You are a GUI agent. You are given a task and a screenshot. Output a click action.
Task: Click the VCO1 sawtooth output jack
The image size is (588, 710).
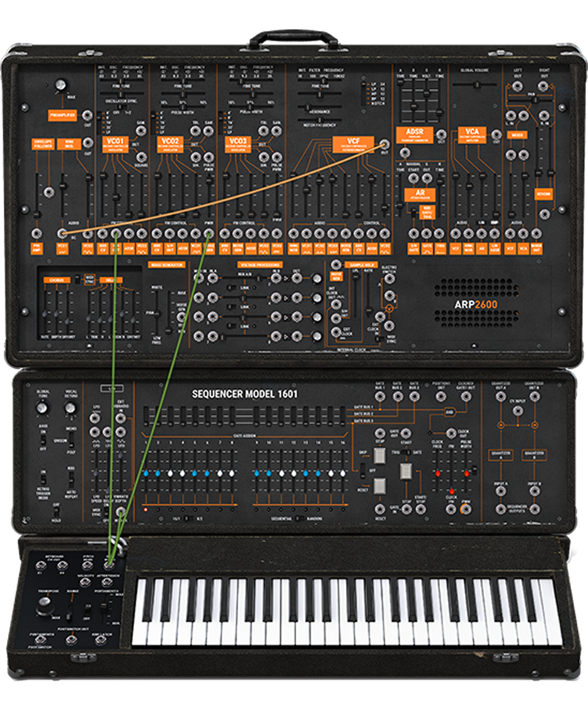[141, 131]
